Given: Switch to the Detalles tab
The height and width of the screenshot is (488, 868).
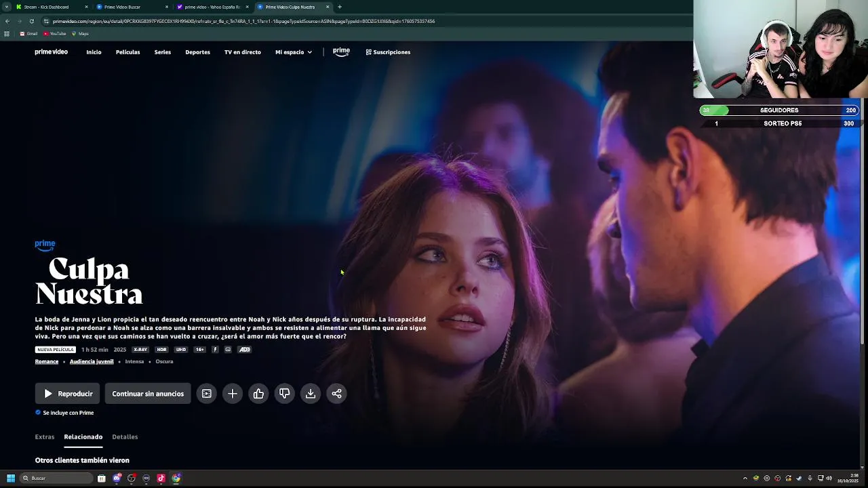Looking at the screenshot, I should pyautogui.click(x=125, y=437).
